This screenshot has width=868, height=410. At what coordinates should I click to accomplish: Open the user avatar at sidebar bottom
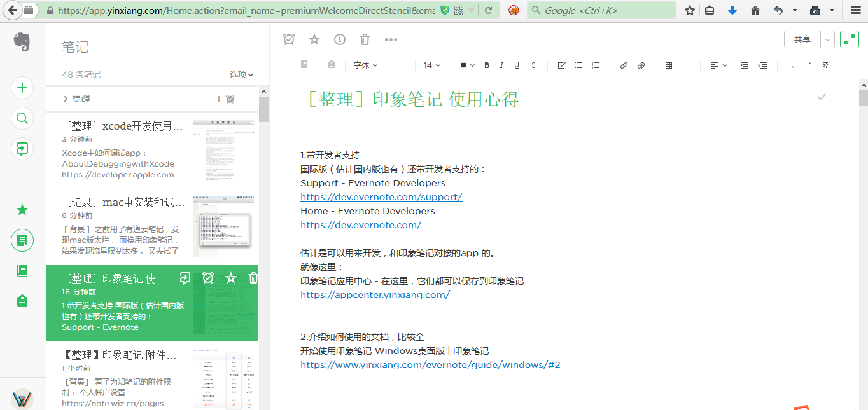[22, 399]
